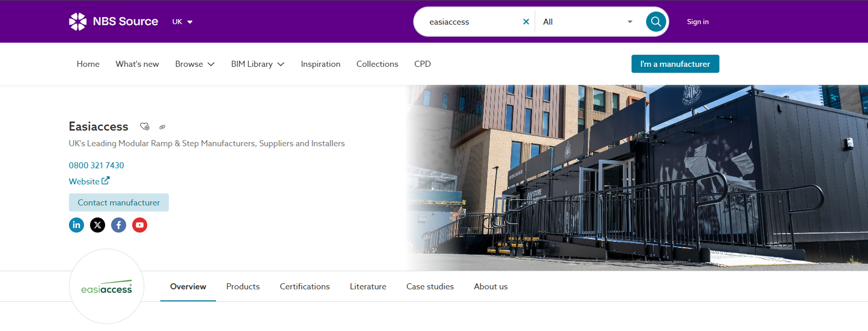Click the NBS Source snowflake logo
The image size is (868, 331).
coord(78,22)
